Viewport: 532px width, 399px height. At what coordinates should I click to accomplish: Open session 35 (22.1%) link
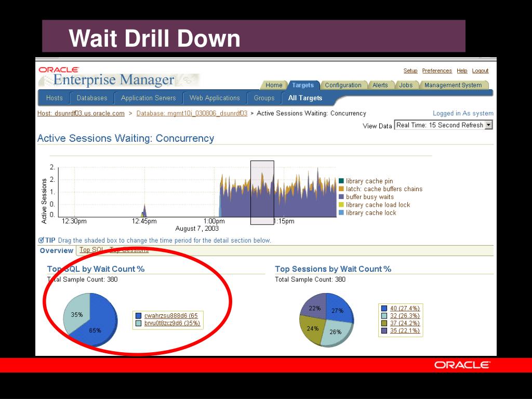[x=405, y=331]
